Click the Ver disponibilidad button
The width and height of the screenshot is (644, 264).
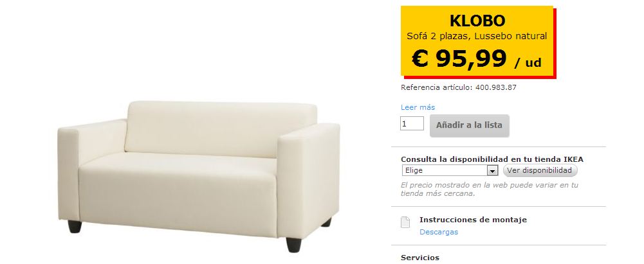coord(540,170)
